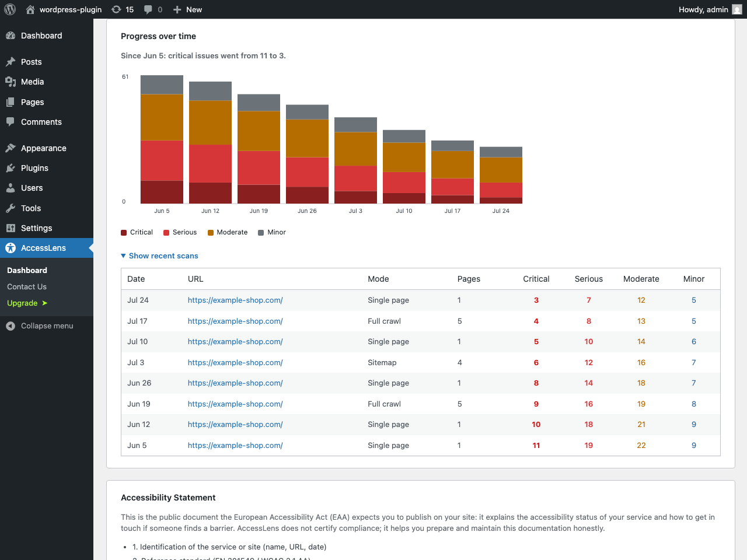Open the Appearance brush icon
747x560 pixels.
tap(11, 148)
